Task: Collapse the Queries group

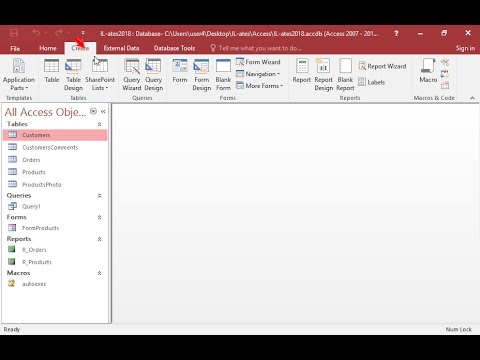Action: point(99,196)
